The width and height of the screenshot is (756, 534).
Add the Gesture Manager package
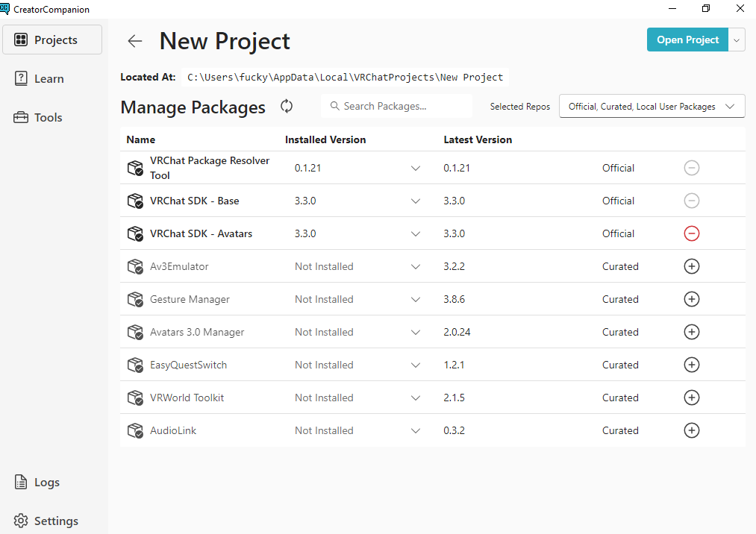[x=691, y=299]
